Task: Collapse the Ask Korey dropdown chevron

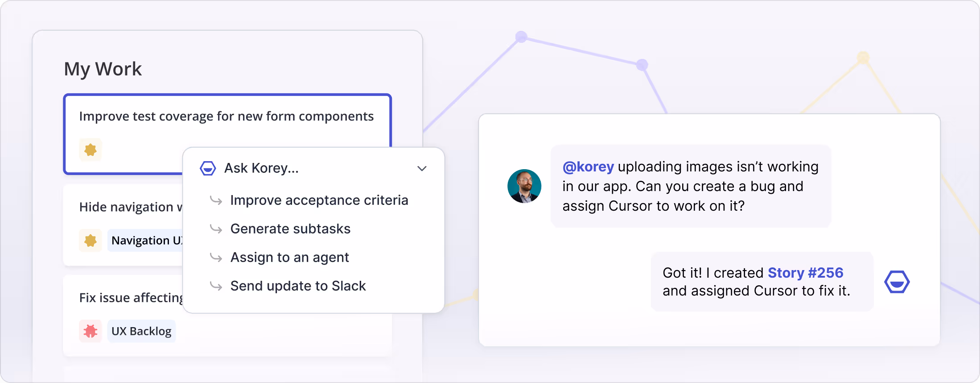Action: click(422, 168)
